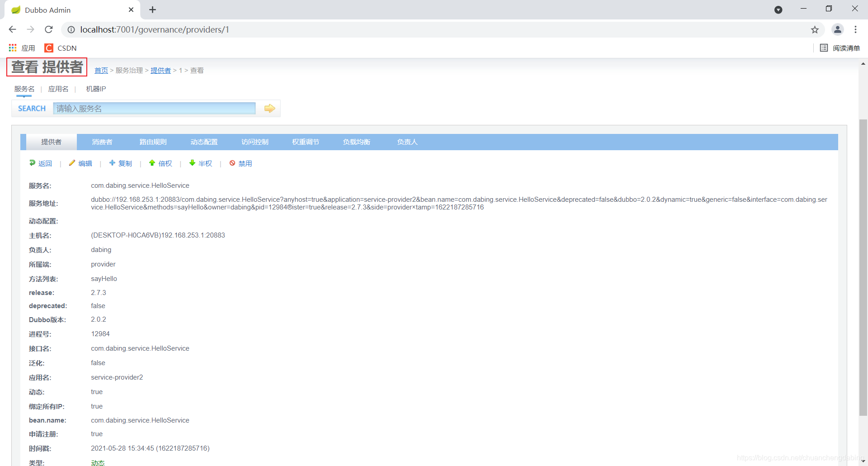Open the Chrome profile avatar menu
The height and width of the screenshot is (466, 868).
(838, 29)
